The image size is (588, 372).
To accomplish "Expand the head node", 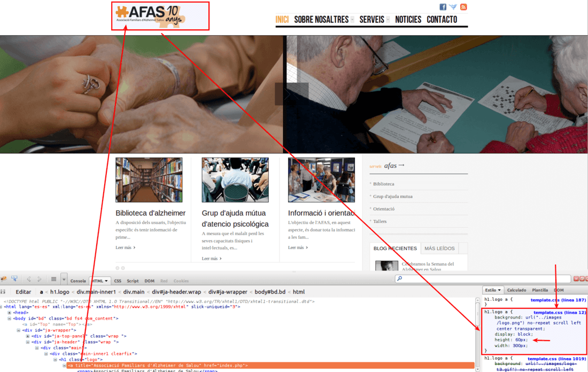I will tap(10, 312).
